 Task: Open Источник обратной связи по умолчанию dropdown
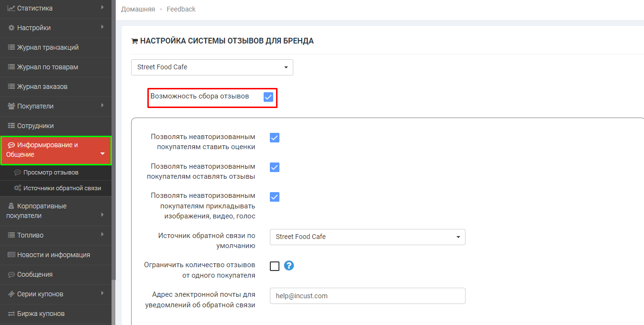tap(367, 237)
